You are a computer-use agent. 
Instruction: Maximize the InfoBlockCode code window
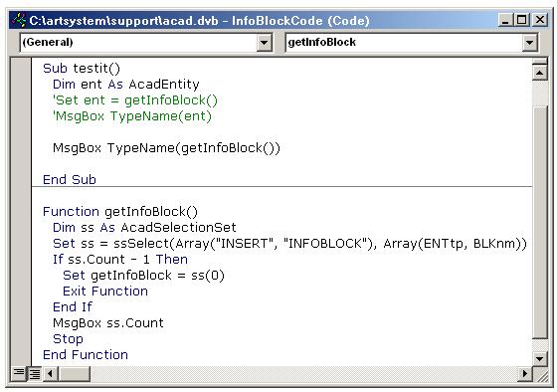tap(521, 20)
